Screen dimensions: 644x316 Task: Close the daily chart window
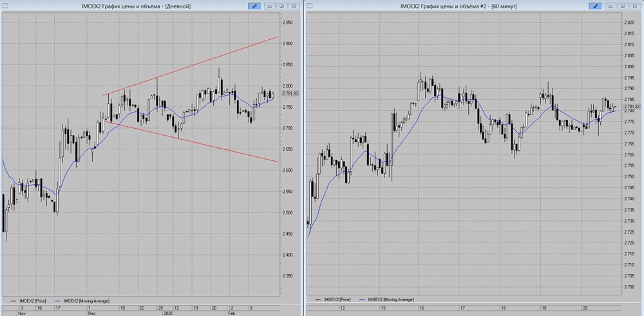[294, 6]
